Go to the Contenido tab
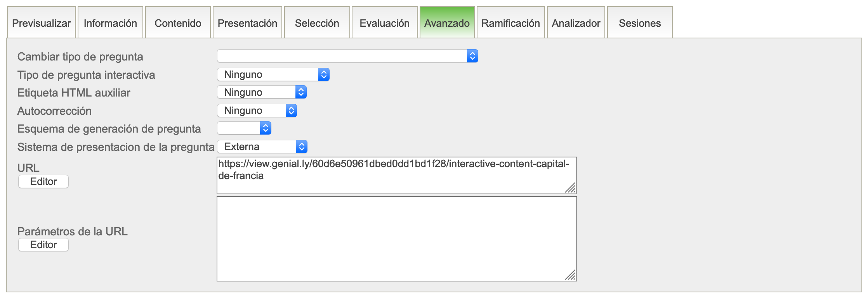The height and width of the screenshot is (297, 868). click(x=178, y=23)
